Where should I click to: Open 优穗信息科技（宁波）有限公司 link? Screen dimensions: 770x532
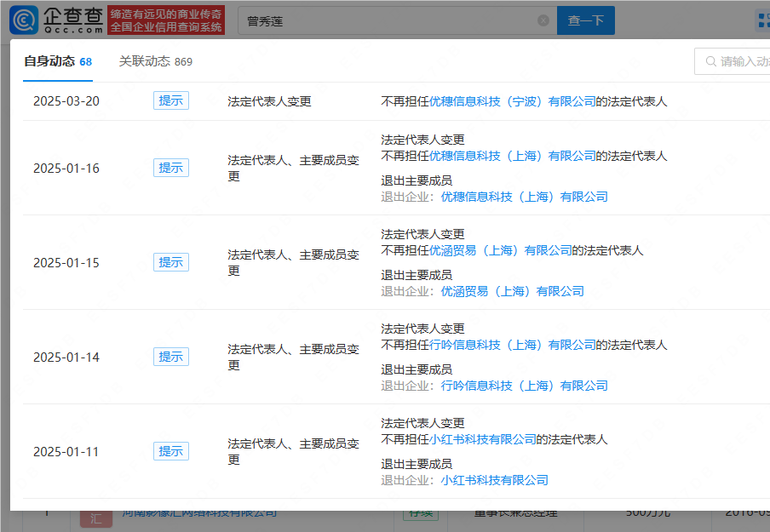pyautogui.click(x=512, y=101)
